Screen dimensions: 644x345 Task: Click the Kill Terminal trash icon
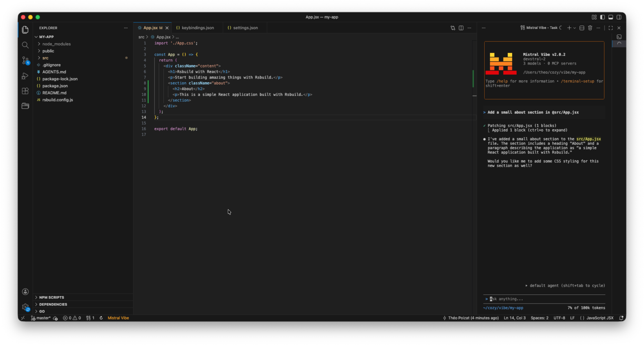590,28
